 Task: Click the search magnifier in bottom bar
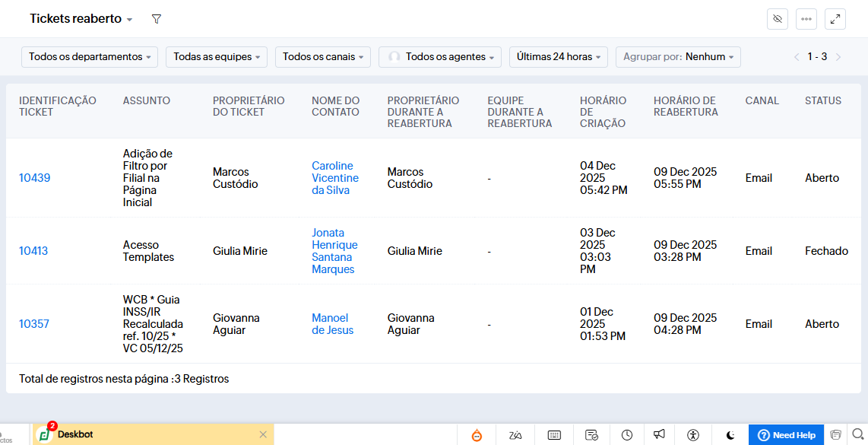(x=857, y=434)
